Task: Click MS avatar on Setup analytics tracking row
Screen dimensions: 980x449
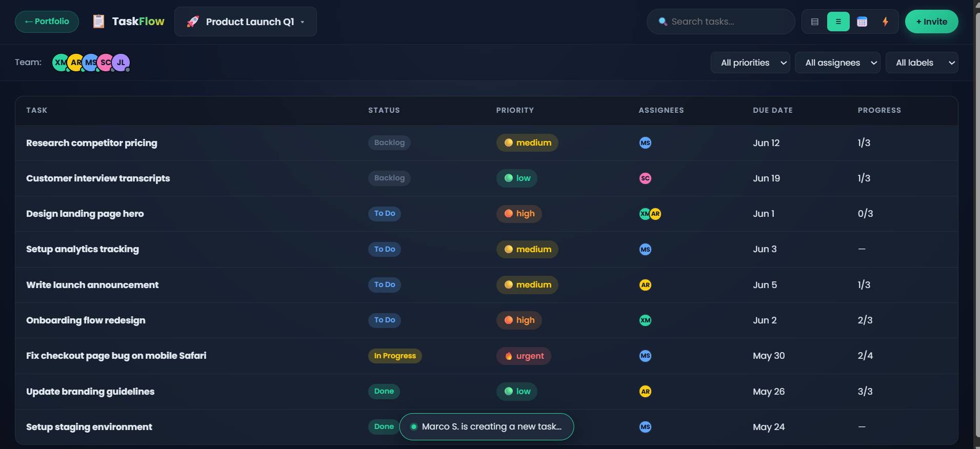Action: pos(645,249)
